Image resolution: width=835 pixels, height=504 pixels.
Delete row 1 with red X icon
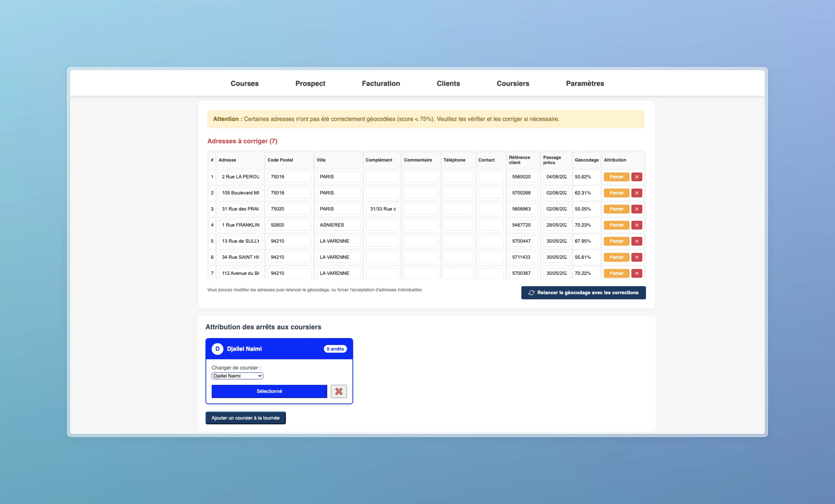pyautogui.click(x=636, y=177)
